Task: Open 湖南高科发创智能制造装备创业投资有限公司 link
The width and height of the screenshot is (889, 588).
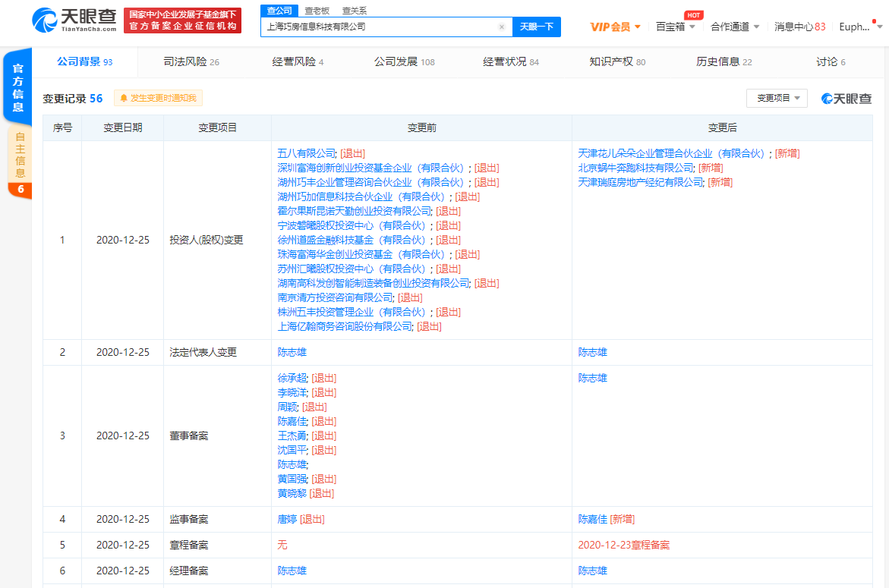Action: coord(374,283)
